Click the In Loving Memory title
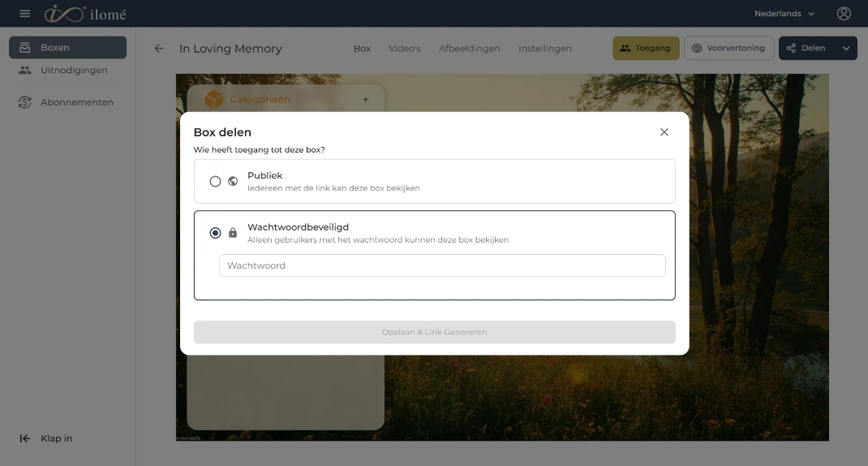This screenshot has width=868, height=466. [230, 48]
